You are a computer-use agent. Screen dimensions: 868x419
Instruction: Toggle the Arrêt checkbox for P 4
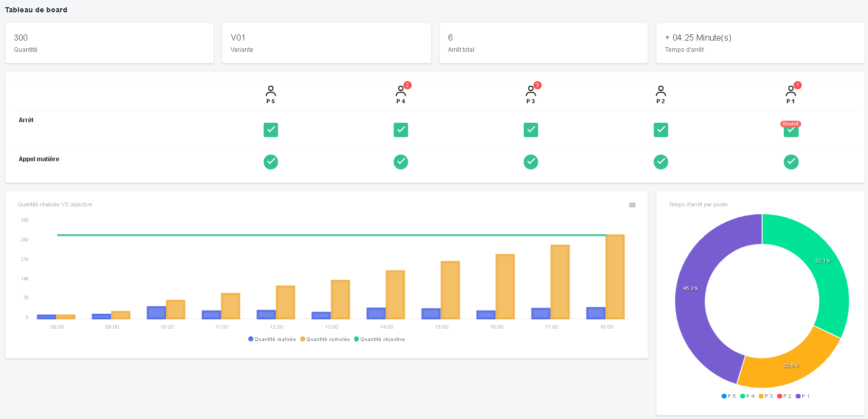click(401, 130)
